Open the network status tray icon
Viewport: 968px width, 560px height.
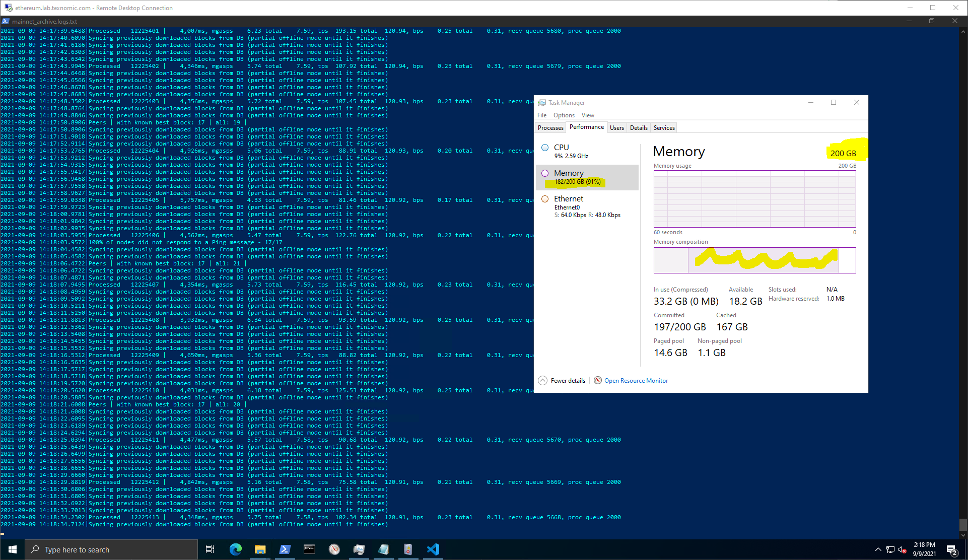(890, 549)
